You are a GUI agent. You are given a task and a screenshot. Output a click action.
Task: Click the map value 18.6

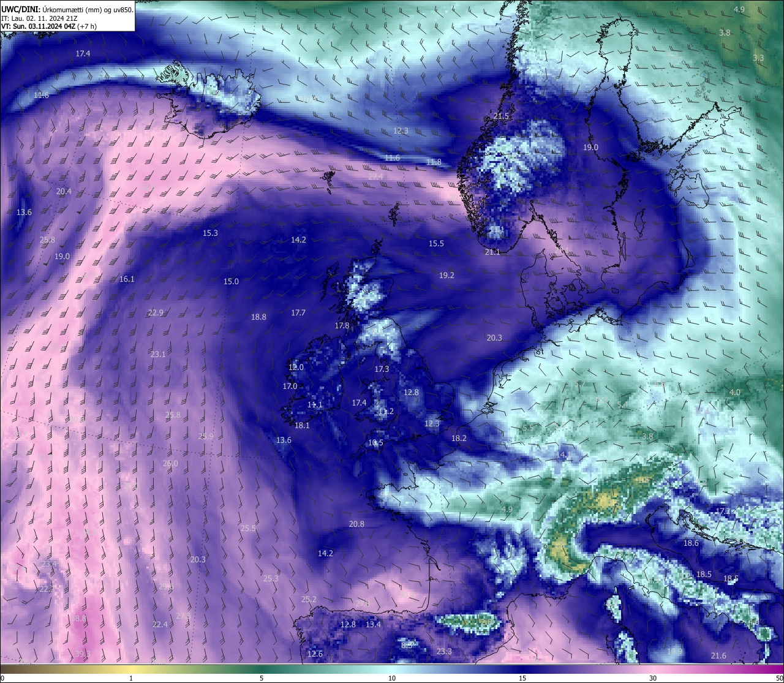pos(691,543)
